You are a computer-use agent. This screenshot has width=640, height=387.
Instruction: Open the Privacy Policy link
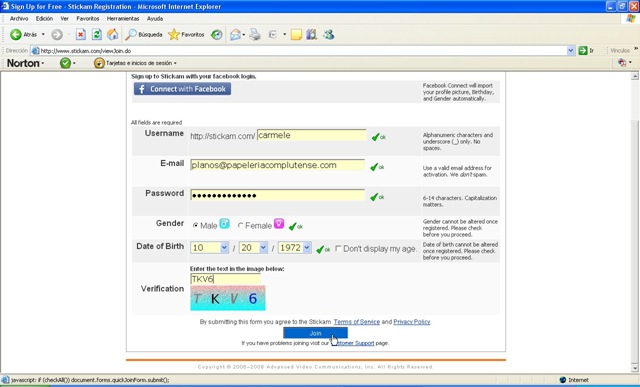pyautogui.click(x=412, y=322)
